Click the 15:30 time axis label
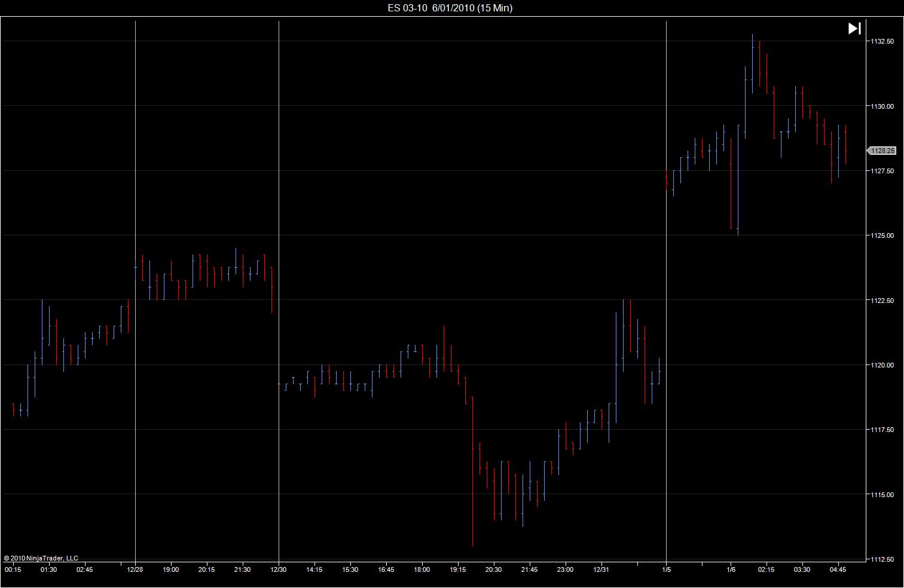Viewport: 904px width, 588px height. 350,569
